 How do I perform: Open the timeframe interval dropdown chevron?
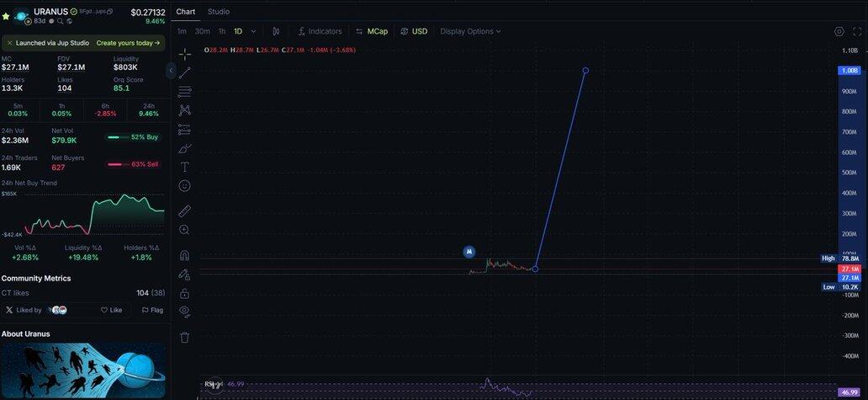(254, 31)
